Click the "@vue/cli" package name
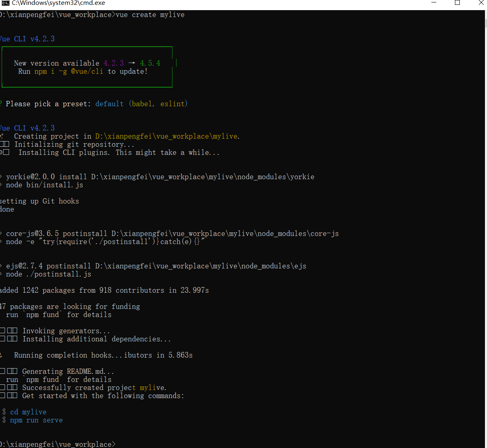 click(87, 71)
